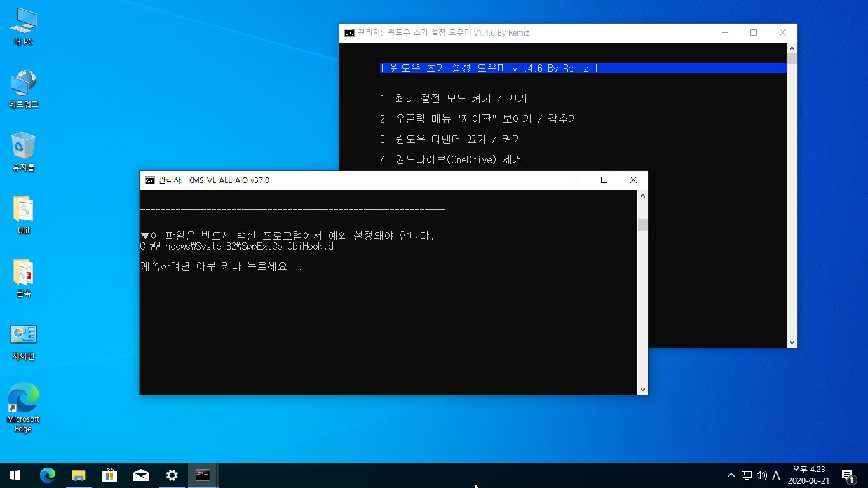Click the 도우미 window scrollbar up arrow

click(792, 48)
